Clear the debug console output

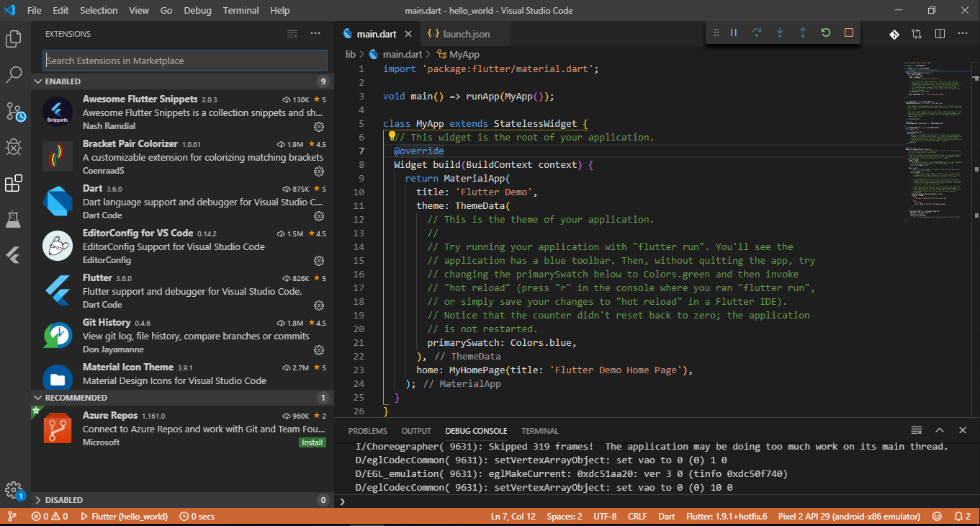tap(917, 430)
